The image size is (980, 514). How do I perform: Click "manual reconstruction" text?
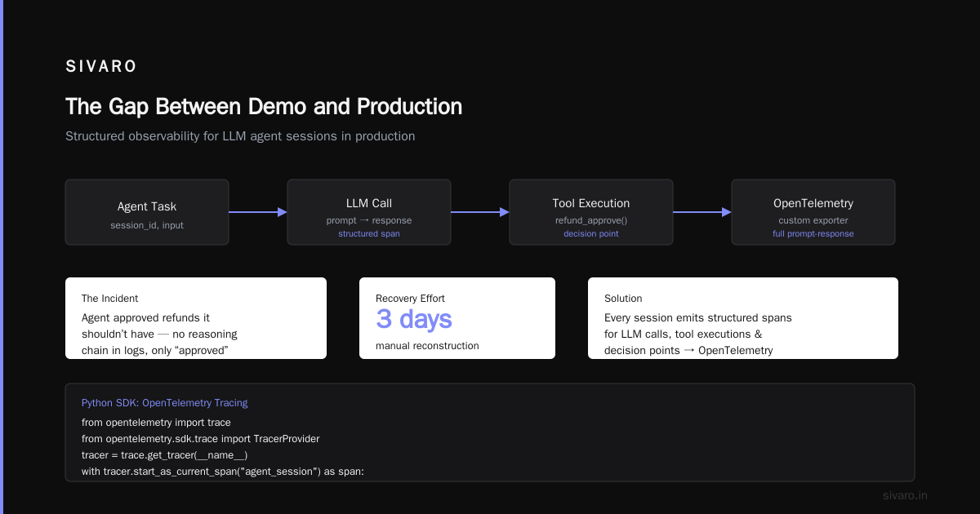pos(428,346)
